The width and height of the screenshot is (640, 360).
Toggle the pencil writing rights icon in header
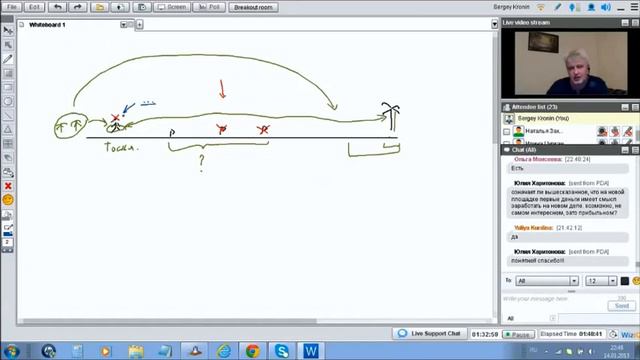pyautogui.click(x=558, y=7)
